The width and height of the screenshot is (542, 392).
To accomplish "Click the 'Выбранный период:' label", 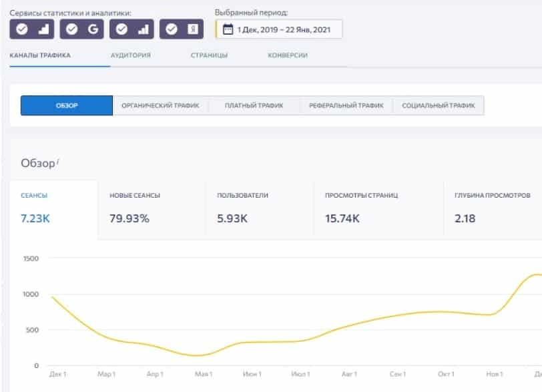I will [251, 13].
